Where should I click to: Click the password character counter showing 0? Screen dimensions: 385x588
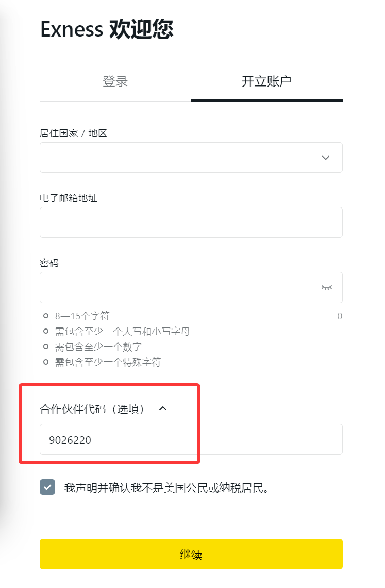pos(339,316)
